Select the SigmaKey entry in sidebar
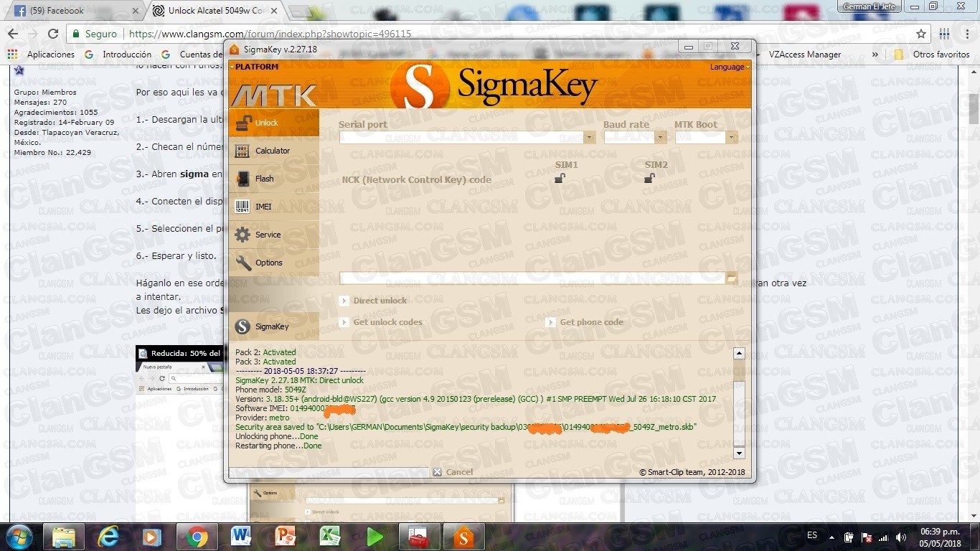This screenshot has height=551, width=980. click(273, 326)
